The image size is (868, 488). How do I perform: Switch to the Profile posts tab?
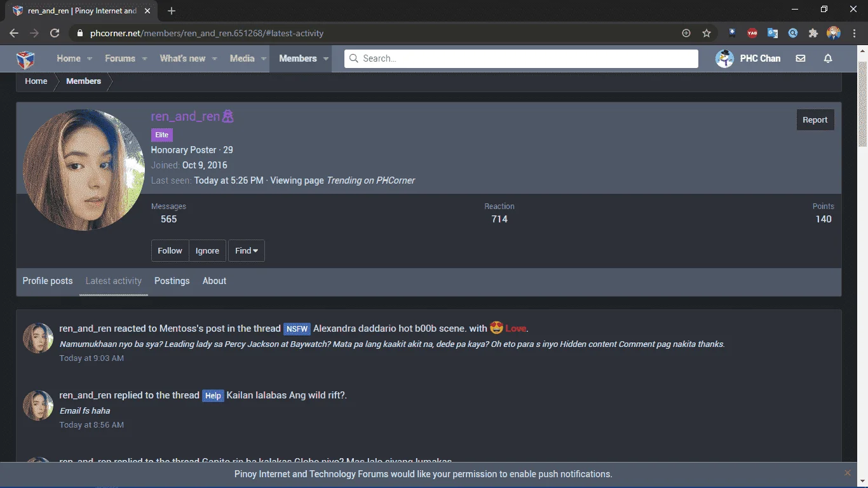click(48, 281)
